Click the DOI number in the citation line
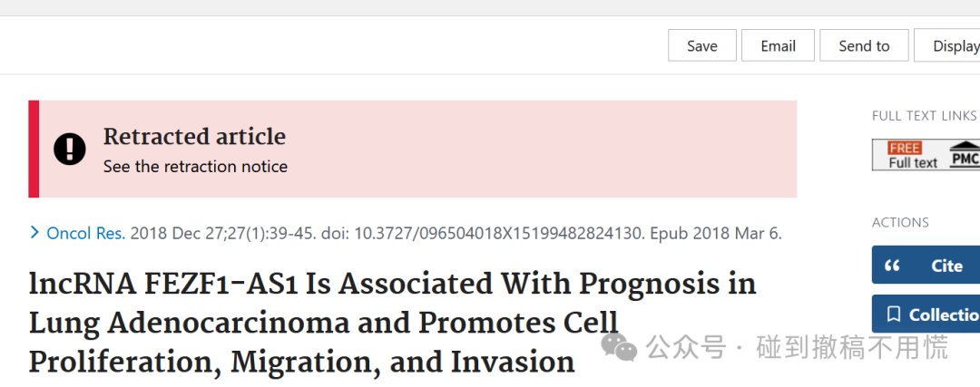The width and height of the screenshot is (980, 387). 499,234
